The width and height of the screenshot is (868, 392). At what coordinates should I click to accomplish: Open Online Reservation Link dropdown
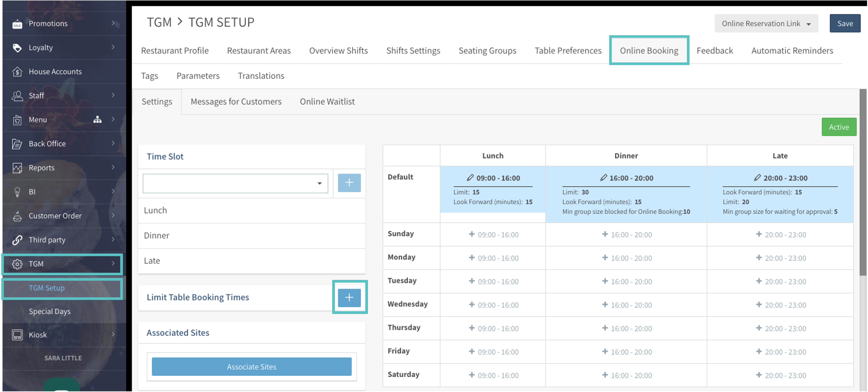(766, 24)
